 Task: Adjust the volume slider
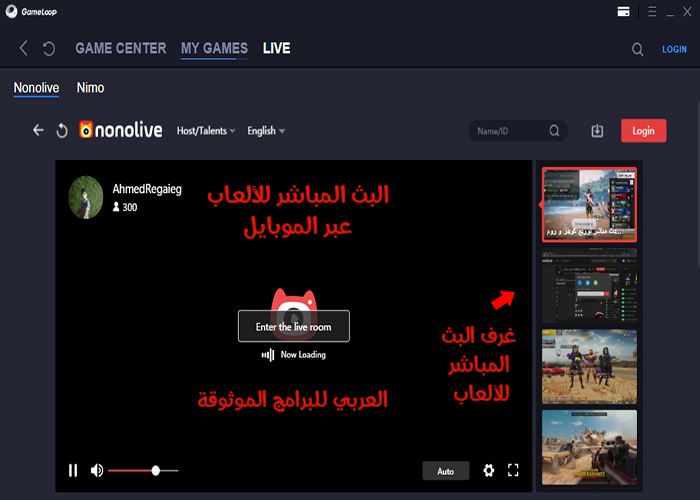(143, 471)
